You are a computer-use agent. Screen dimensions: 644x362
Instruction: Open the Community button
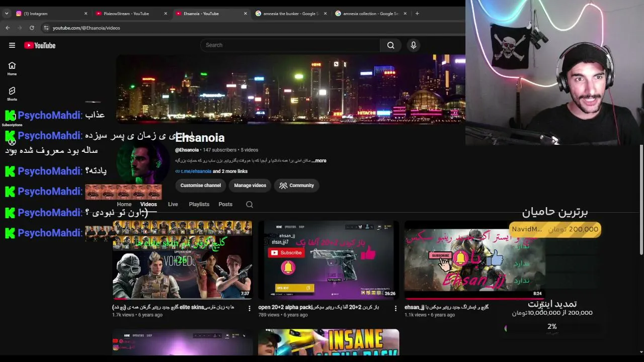click(x=296, y=186)
